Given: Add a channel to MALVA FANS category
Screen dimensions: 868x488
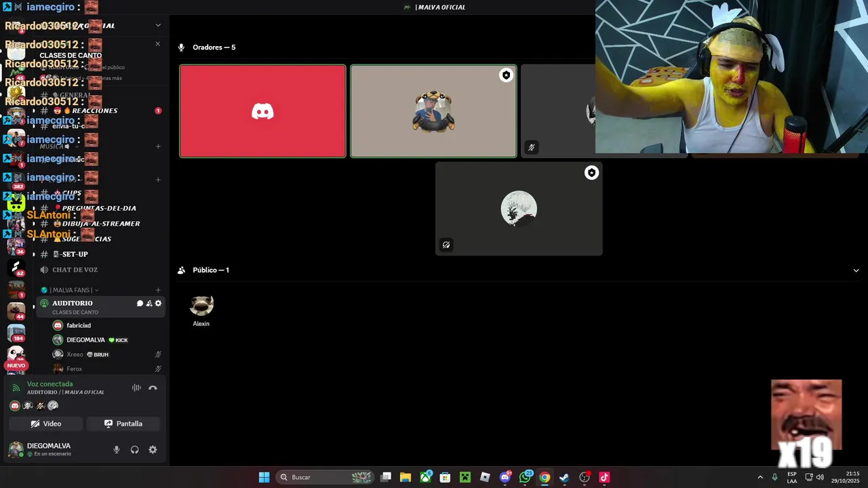Looking at the screenshot, I should point(158,290).
